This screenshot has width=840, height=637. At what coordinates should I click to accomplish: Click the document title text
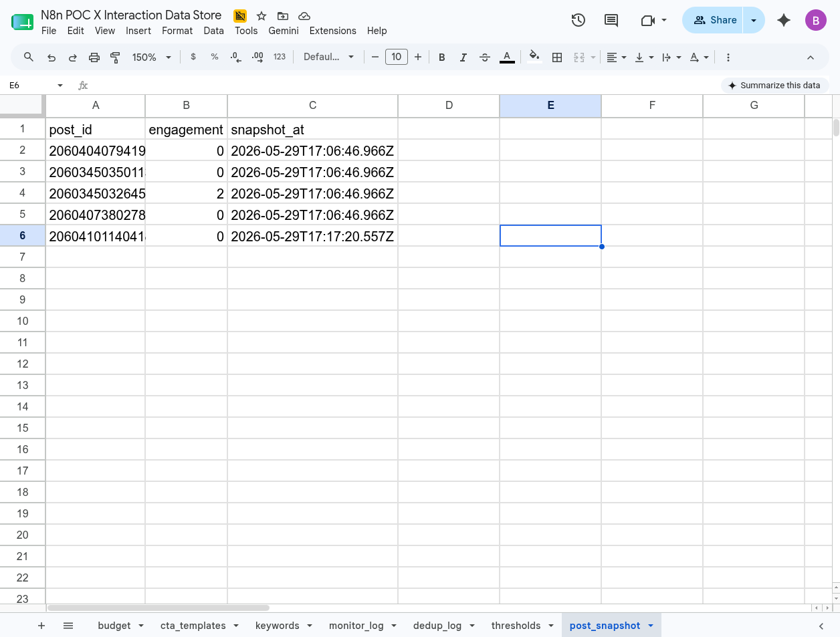[x=131, y=15]
